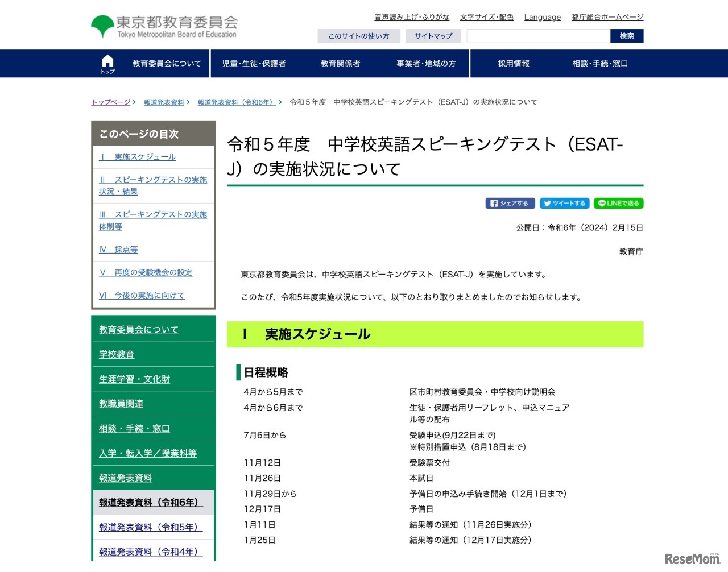The height and width of the screenshot is (572, 728).
Task: Open the 事業者・地域の方 section
Action: [x=425, y=63]
